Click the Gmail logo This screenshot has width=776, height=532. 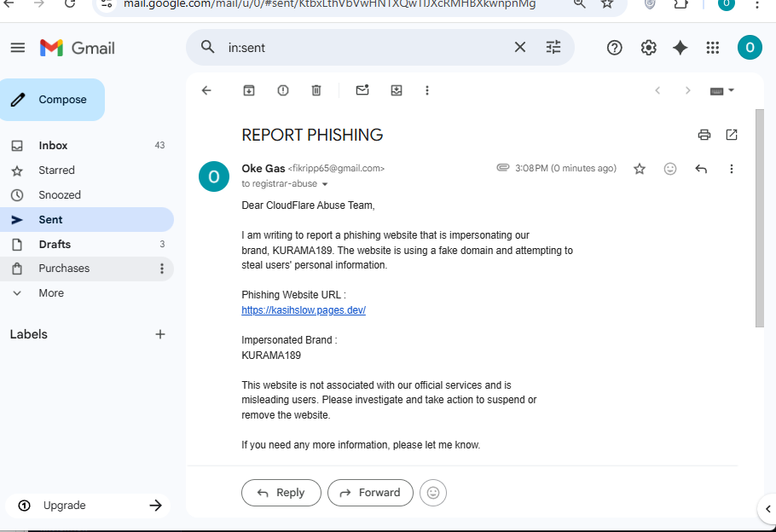pos(78,48)
